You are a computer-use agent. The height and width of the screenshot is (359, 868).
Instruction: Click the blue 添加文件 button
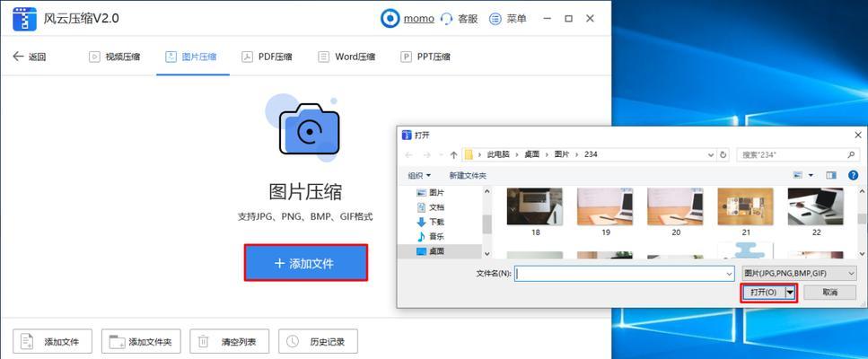(x=305, y=263)
